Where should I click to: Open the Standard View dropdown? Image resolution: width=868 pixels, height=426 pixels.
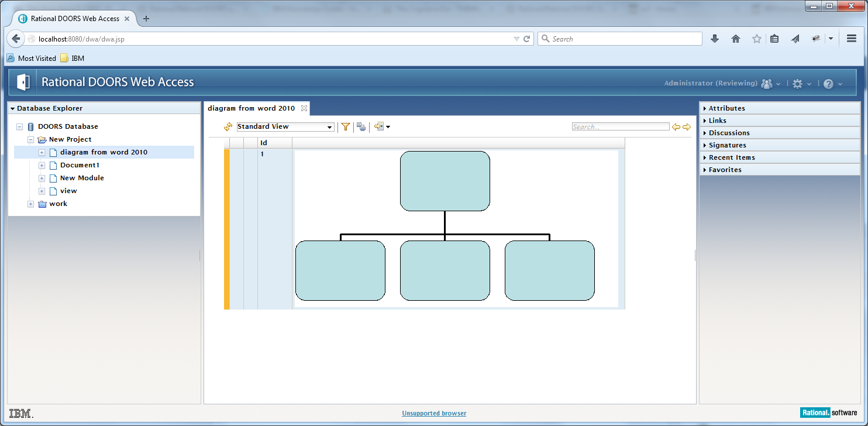pos(285,127)
